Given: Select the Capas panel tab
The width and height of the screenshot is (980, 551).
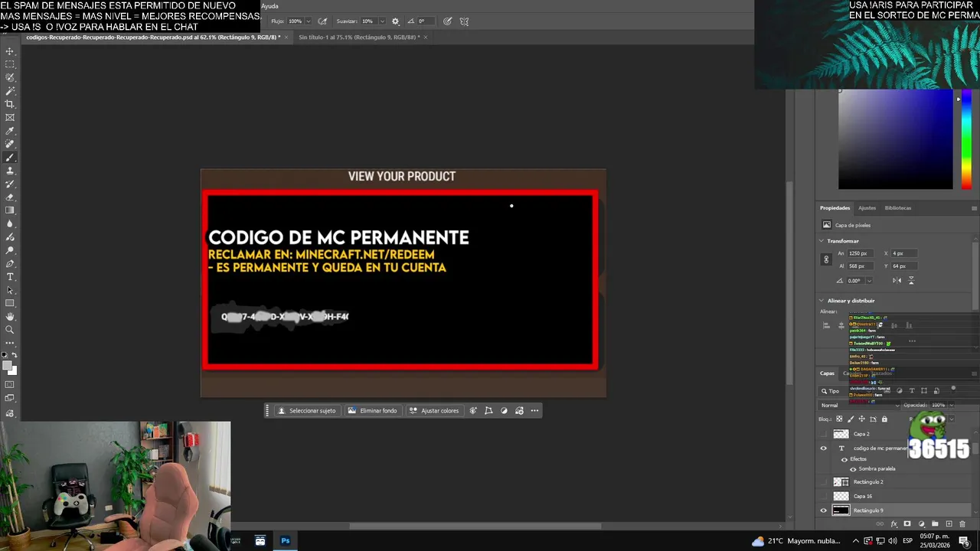Looking at the screenshot, I should click(x=827, y=373).
